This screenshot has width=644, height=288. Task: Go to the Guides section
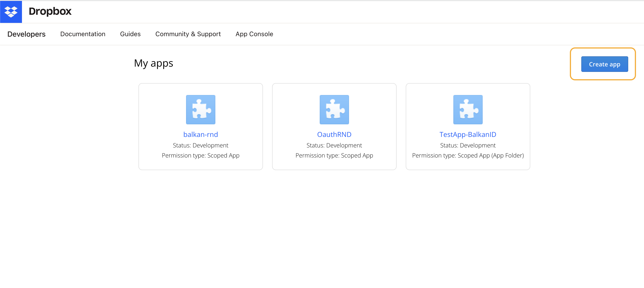(x=130, y=34)
